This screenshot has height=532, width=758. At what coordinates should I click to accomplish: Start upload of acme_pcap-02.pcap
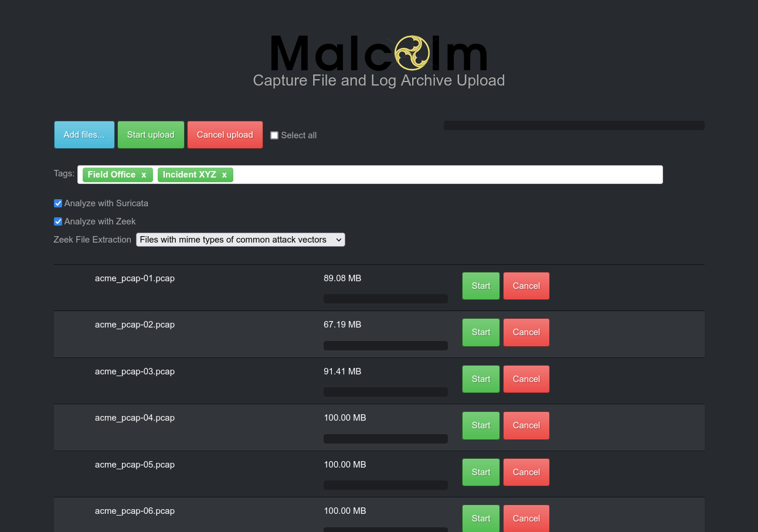(x=481, y=332)
